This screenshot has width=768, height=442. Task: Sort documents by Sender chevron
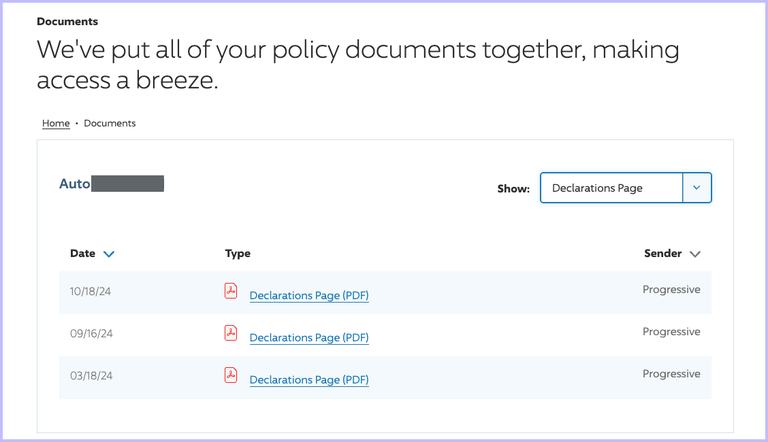(x=695, y=254)
